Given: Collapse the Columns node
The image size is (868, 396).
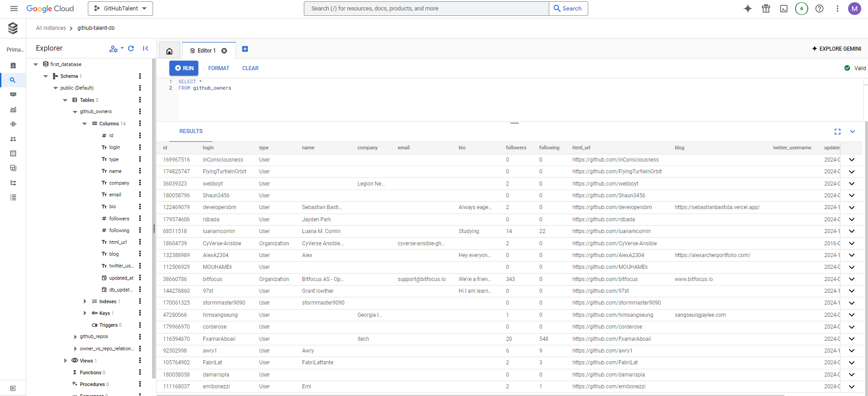Looking at the screenshot, I should (x=85, y=124).
